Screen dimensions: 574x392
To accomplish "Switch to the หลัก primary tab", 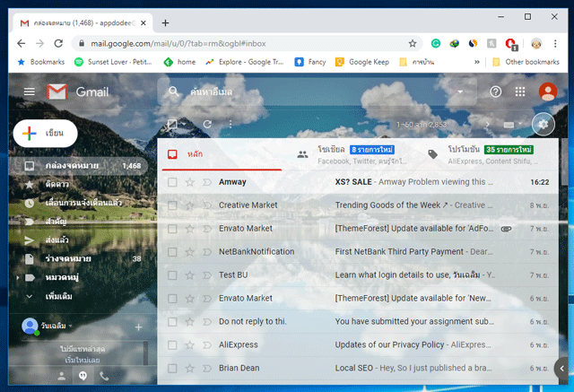I will 222,154.
